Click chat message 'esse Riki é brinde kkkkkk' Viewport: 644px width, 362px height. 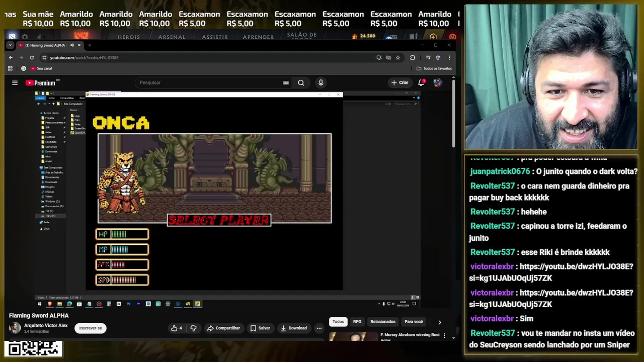pos(539,252)
